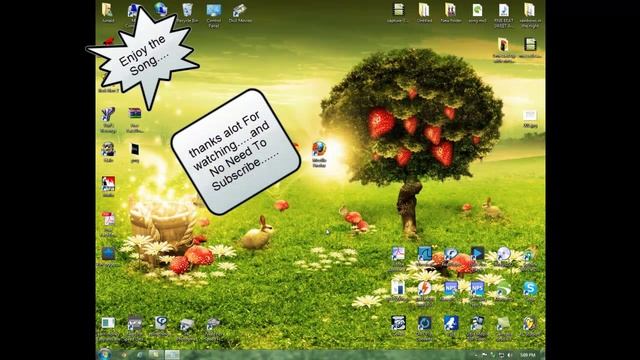The image size is (640, 360).
Task: Select the blue music note audio file
Action: pyautogui.click(x=504, y=10)
